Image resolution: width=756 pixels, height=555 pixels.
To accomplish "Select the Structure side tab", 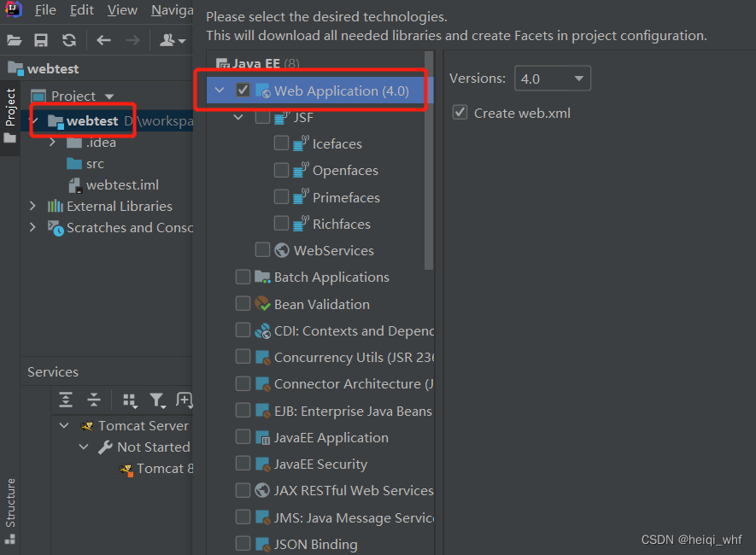I will pos(10,511).
